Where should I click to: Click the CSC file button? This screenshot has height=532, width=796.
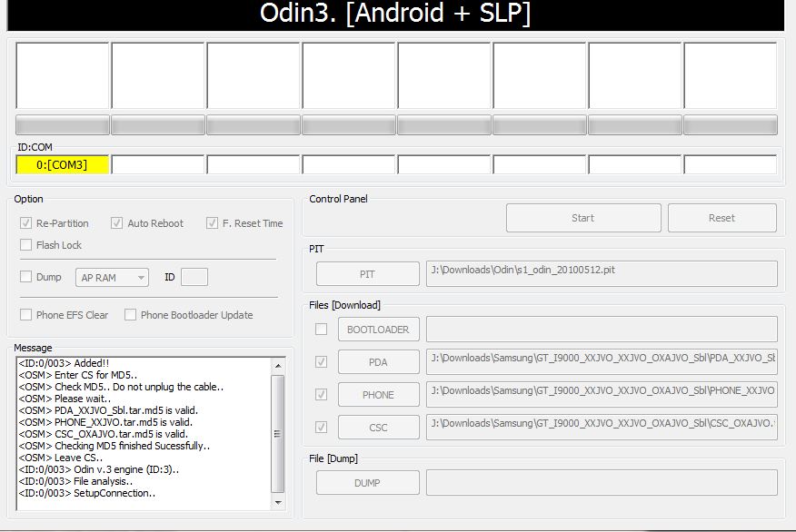379,428
